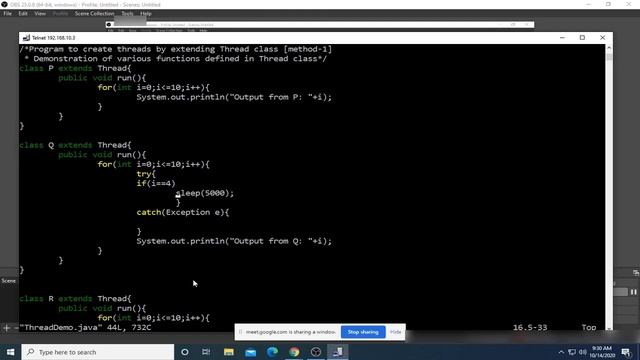Click the Telnet scrollbar down arrow

pyautogui.click(x=609, y=328)
